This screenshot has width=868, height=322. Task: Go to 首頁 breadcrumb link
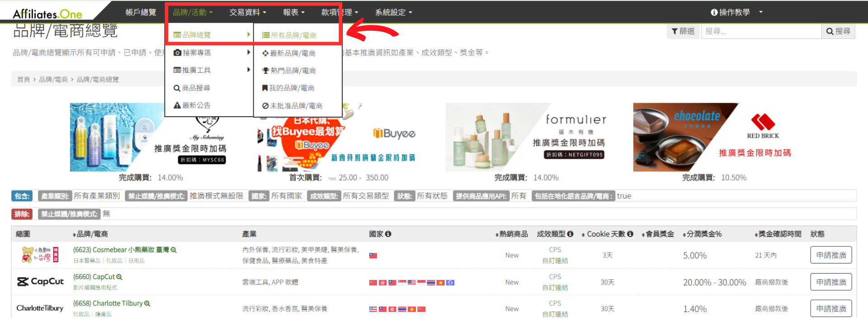(x=24, y=80)
